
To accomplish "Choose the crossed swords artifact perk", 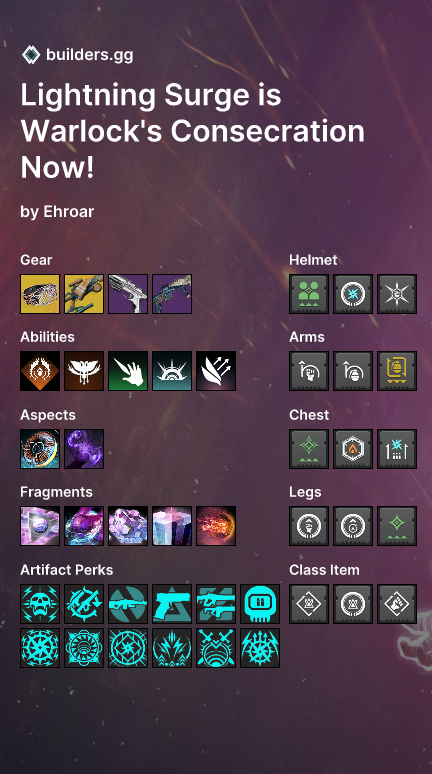I will (x=216, y=648).
